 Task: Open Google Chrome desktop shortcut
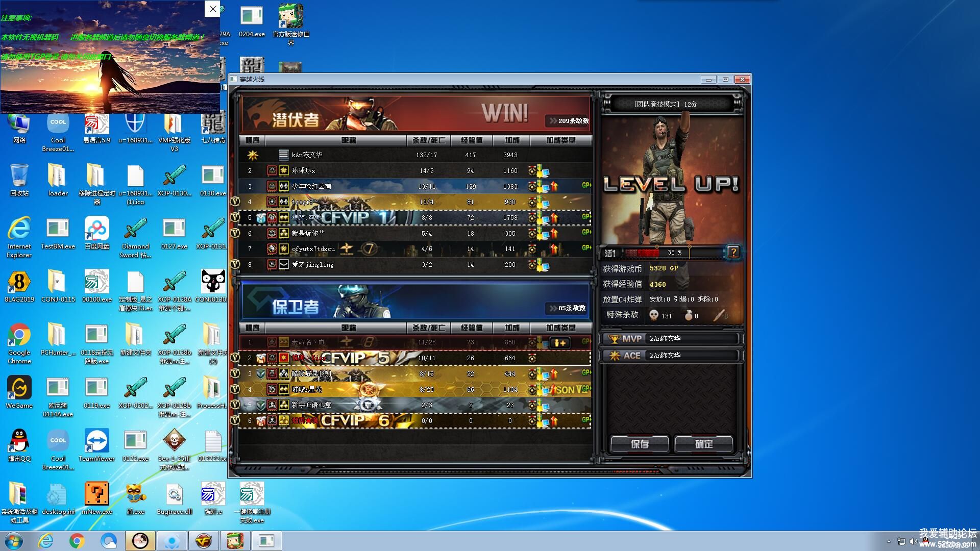19,343
